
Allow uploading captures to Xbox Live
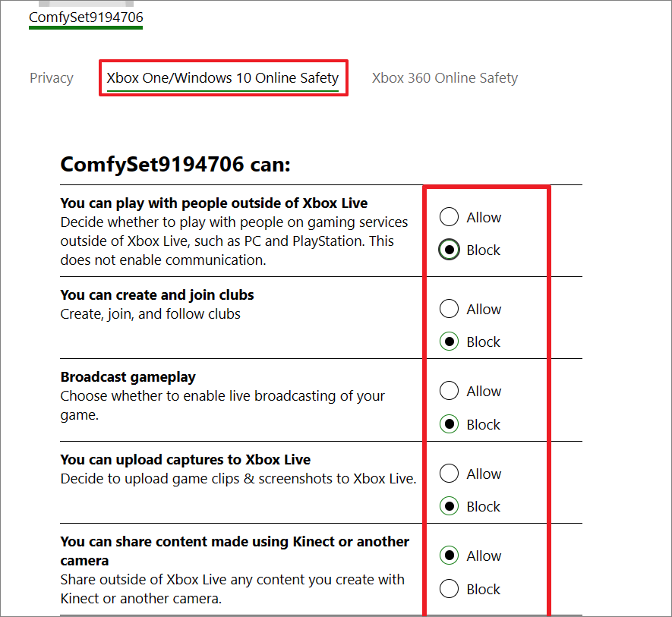[x=450, y=474]
